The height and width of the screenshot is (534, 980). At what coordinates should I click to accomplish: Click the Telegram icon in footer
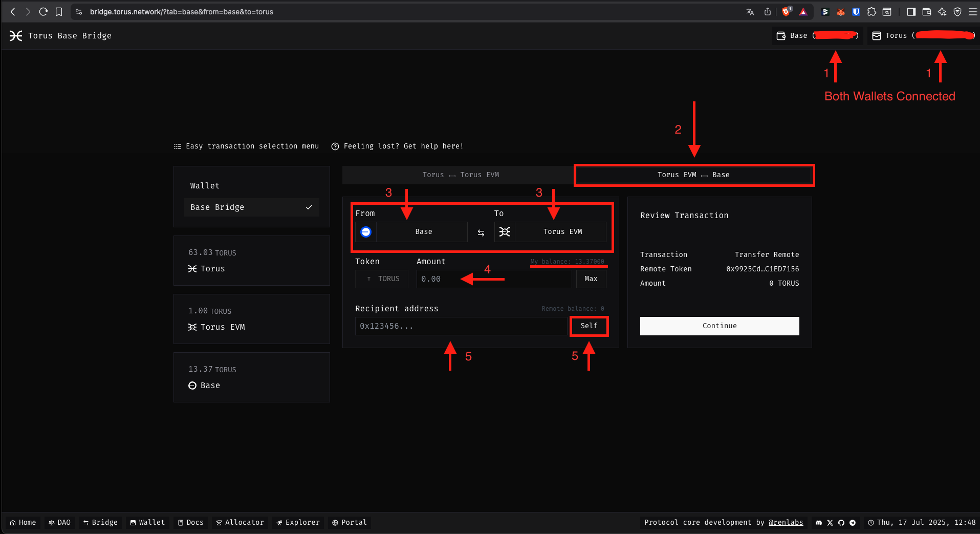[853, 523]
